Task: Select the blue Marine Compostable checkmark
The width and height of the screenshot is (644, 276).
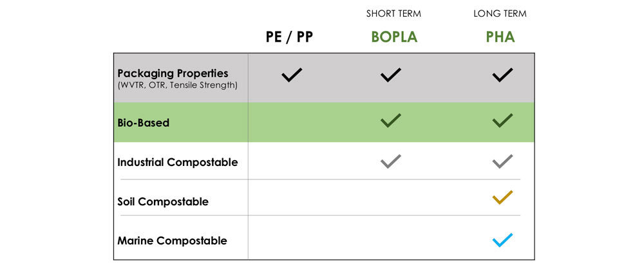Action: (x=502, y=241)
